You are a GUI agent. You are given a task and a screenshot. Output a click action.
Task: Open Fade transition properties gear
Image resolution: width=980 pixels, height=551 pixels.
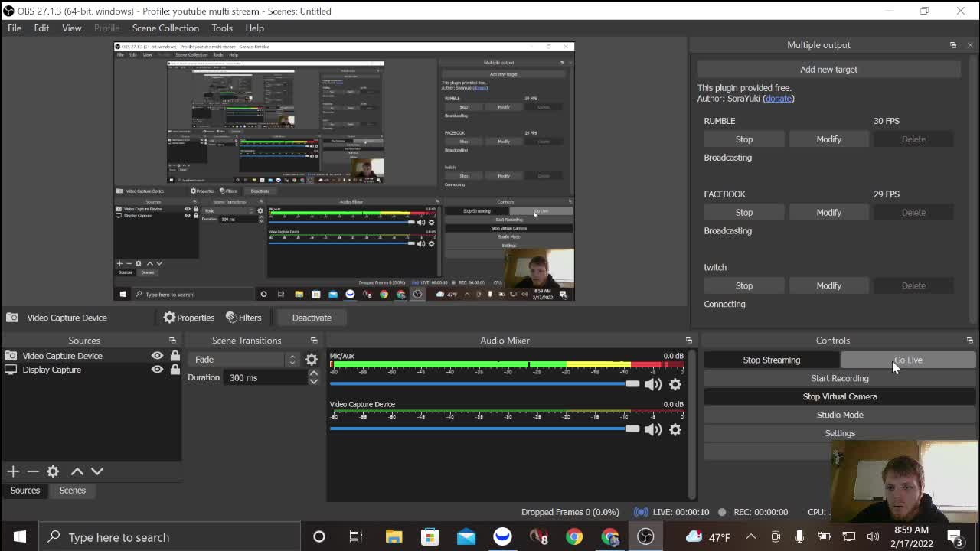[312, 360]
